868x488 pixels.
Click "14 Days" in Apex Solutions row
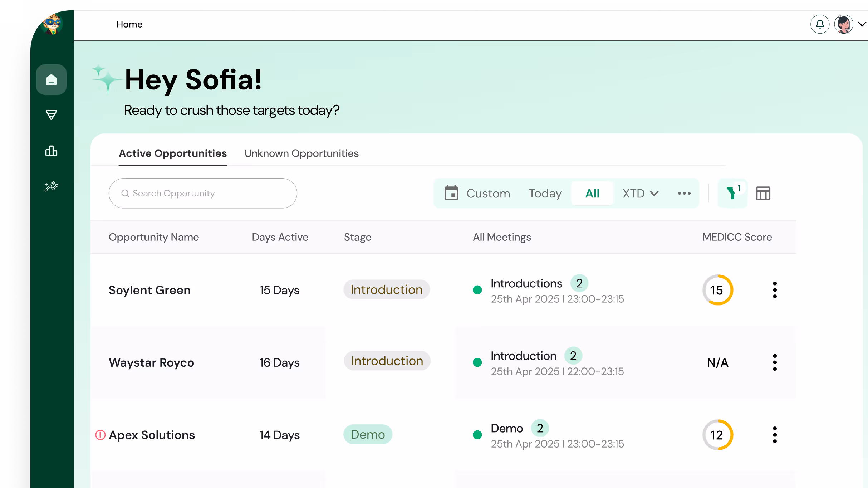tap(280, 435)
